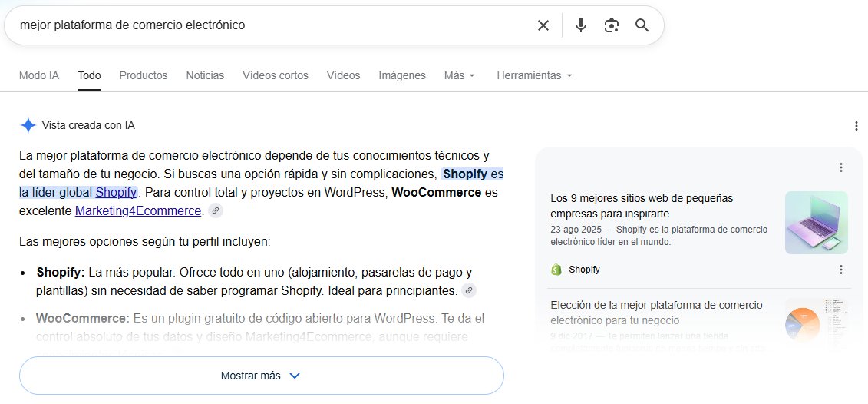
Task: Open three-dot menu next to Shopify source
Action: 841,270
